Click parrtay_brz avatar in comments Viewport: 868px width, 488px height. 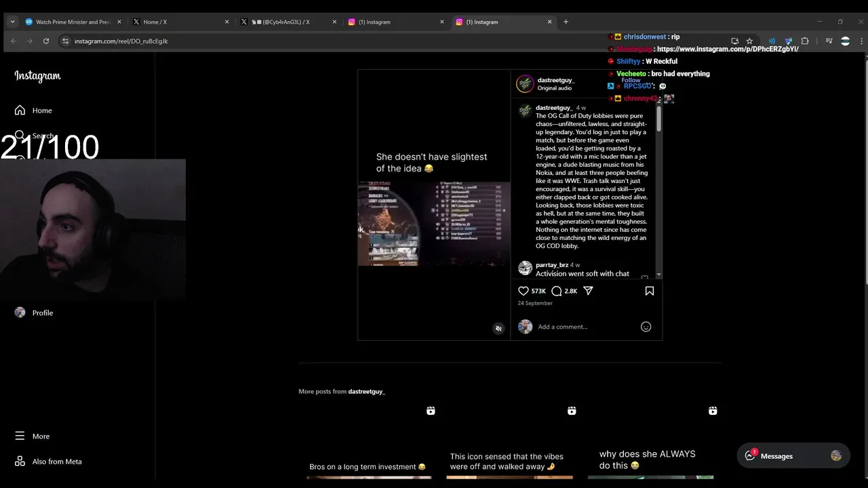[525, 268]
